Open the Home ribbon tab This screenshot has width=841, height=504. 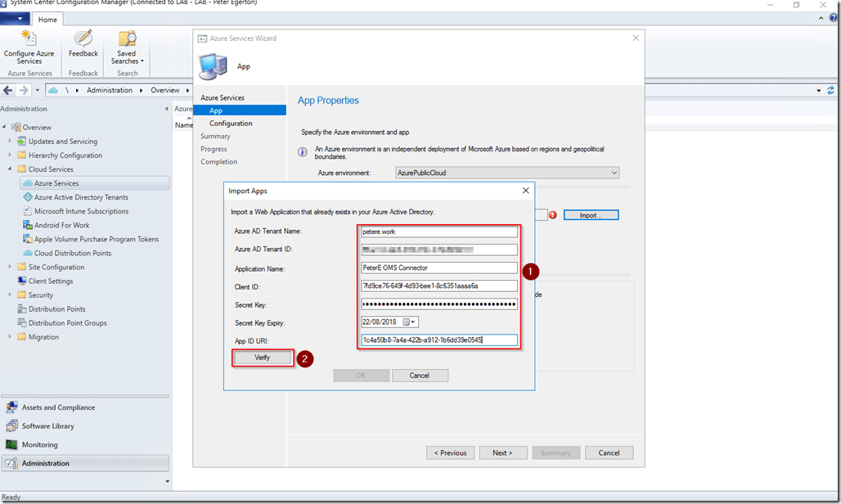pos(48,20)
